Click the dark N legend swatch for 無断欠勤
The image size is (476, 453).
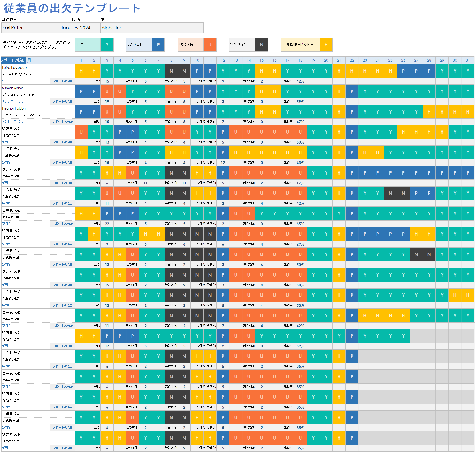pyautogui.click(x=262, y=45)
